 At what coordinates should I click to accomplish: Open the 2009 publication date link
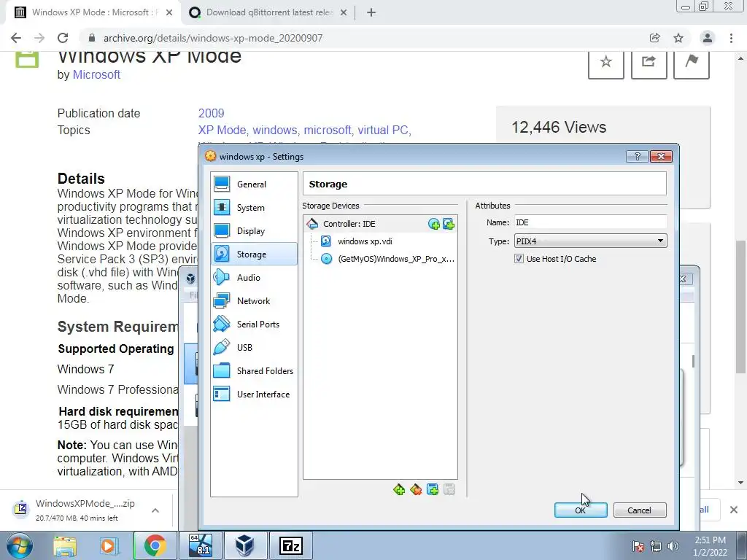click(211, 113)
